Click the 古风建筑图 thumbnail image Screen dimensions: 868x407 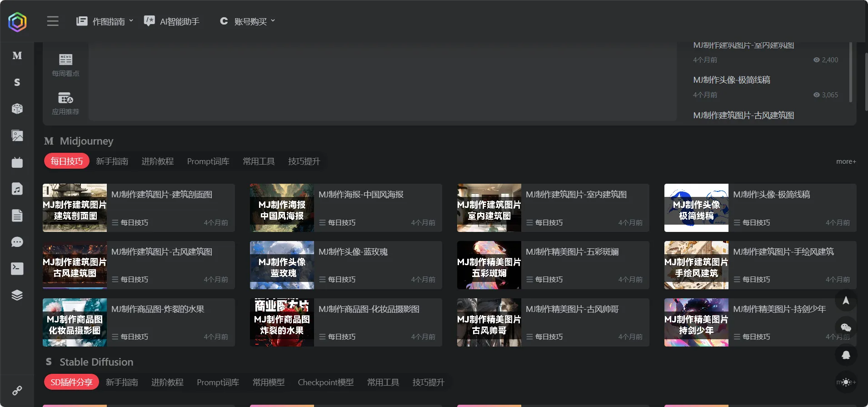tap(75, 265)
